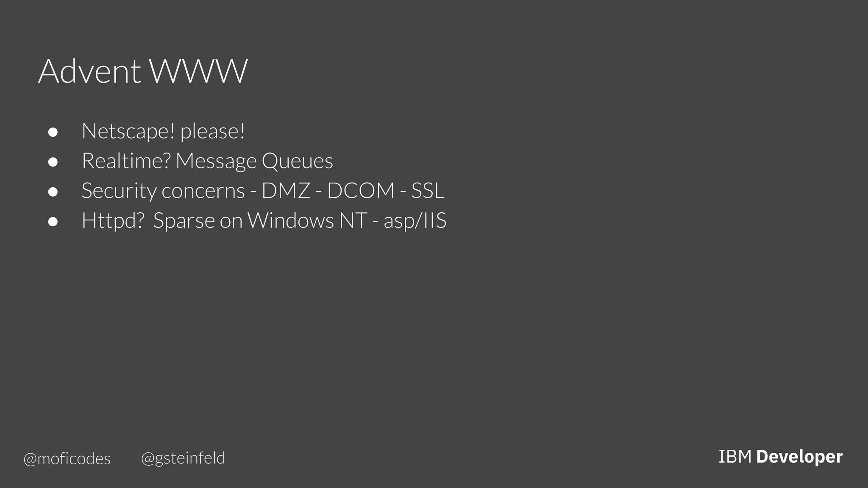Click asp/IIS text in last bullet
Image resolution: width=868 pixels, height=488 pixels.
coord(415,221)
